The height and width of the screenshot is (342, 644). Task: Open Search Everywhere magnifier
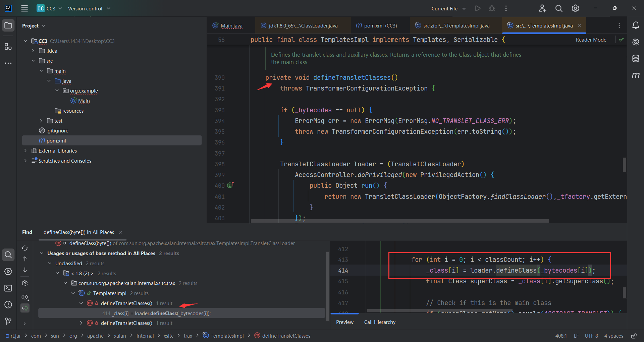[x=559, y=8]
